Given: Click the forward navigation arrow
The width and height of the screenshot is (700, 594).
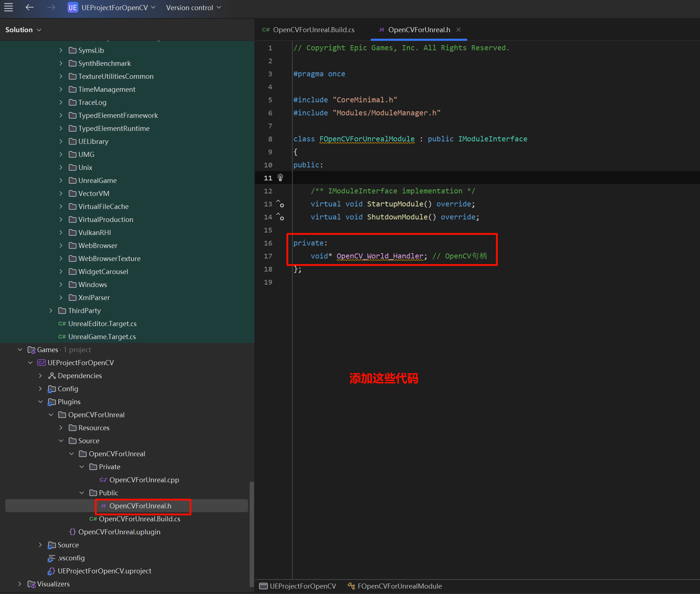Looking at the screenshot, I should (51, 7).
